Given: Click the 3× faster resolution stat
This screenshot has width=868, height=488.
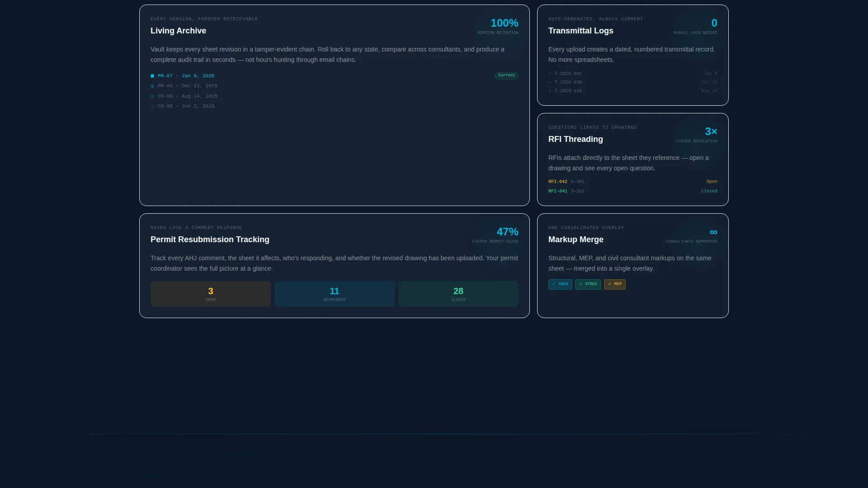Looking at the screenshot, I should [x=711, y=131].
